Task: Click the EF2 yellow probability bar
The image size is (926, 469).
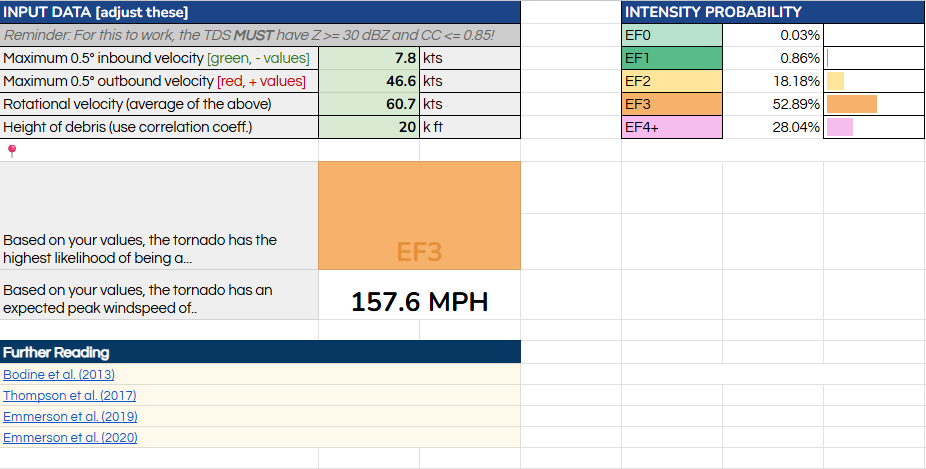Action: tap(835, 81)
